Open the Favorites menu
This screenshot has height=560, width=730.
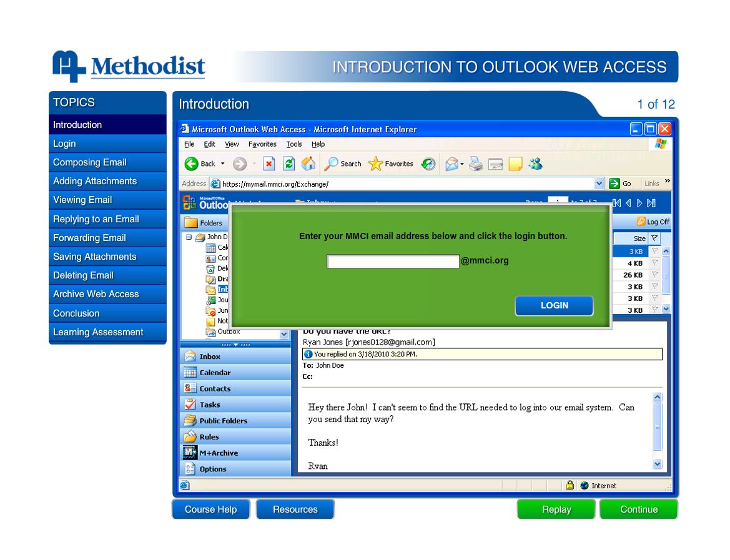pos(262,144)
